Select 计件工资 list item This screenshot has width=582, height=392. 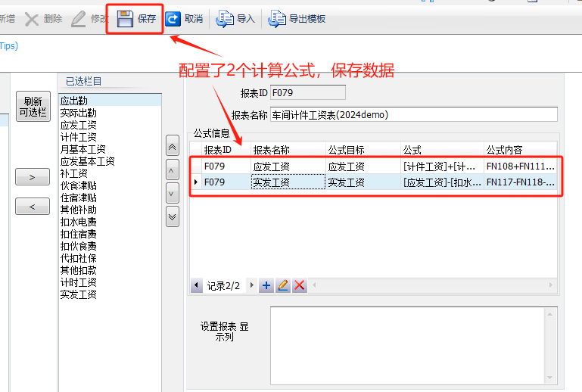[x=110, y=137]
